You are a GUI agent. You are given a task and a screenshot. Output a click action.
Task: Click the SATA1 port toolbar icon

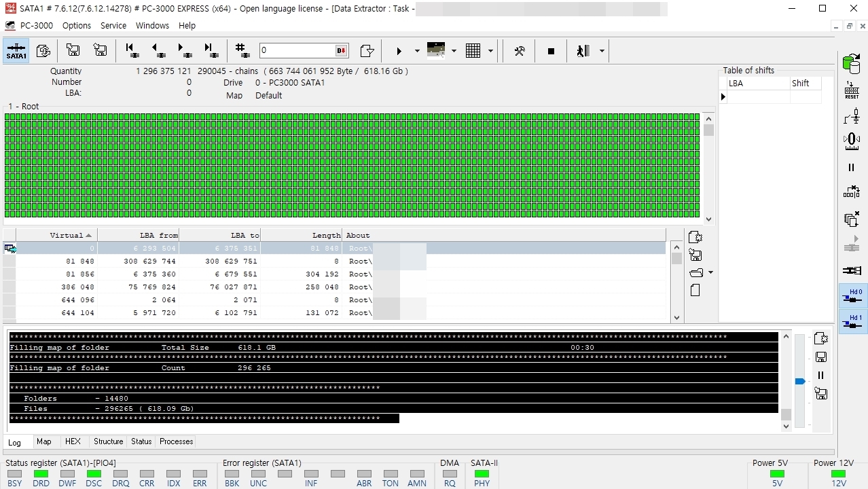coord(16,51)
